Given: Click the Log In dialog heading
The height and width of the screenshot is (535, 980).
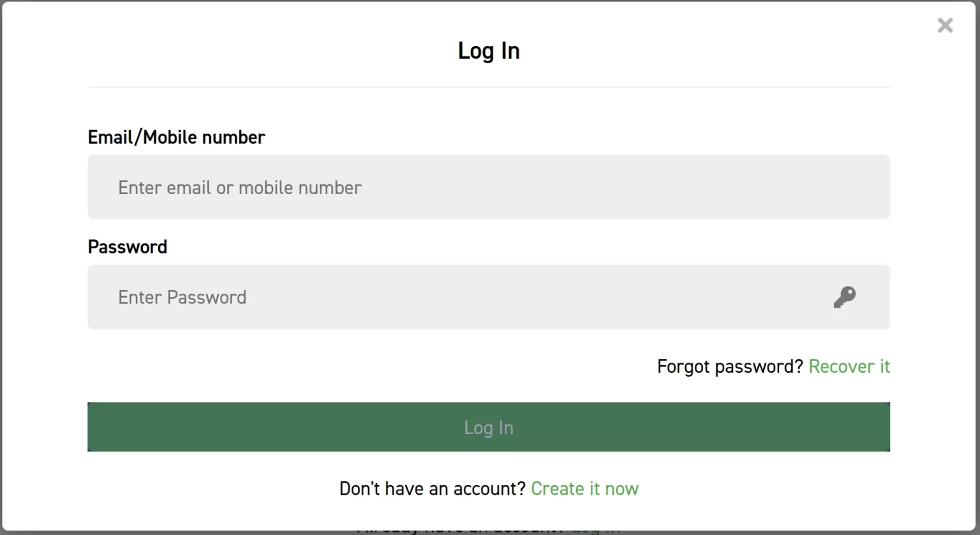Looking at the screenshot, I should pyautogui.click(x=489, y=51).
